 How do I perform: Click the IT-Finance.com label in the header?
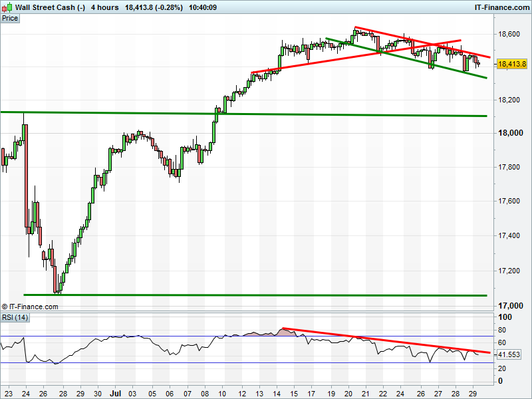pyautogui.click(x=502, y=7)
